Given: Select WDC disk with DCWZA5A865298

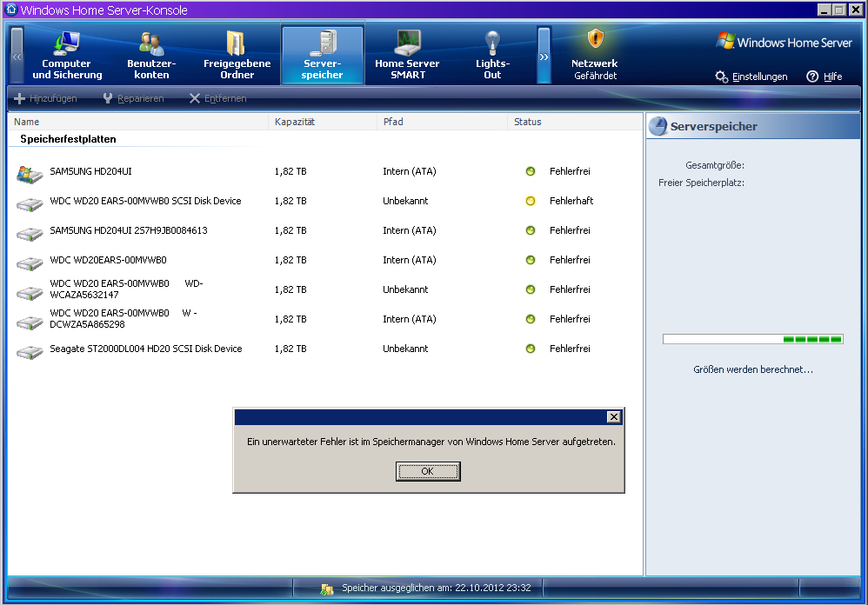Looking at the screenshot, I should [x=124, y=318].
